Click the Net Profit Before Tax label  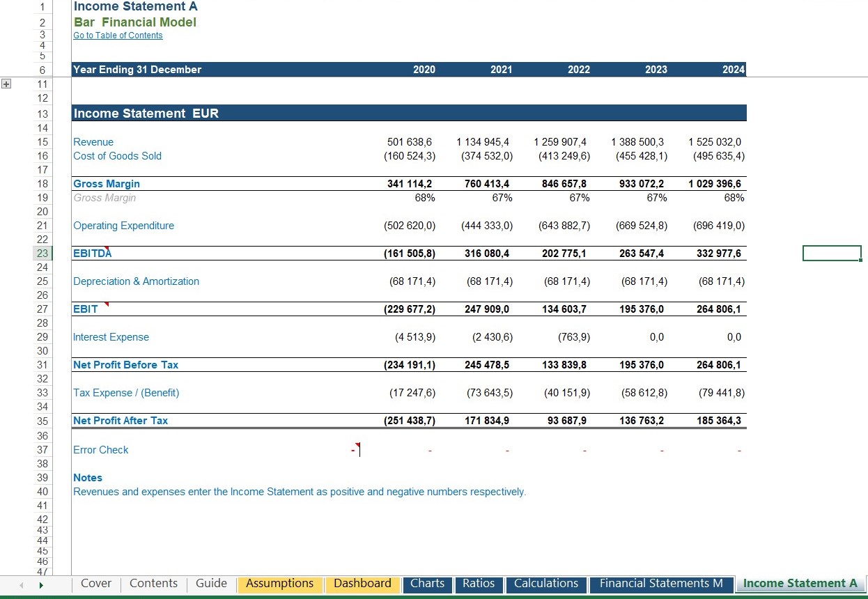[126, 365]
